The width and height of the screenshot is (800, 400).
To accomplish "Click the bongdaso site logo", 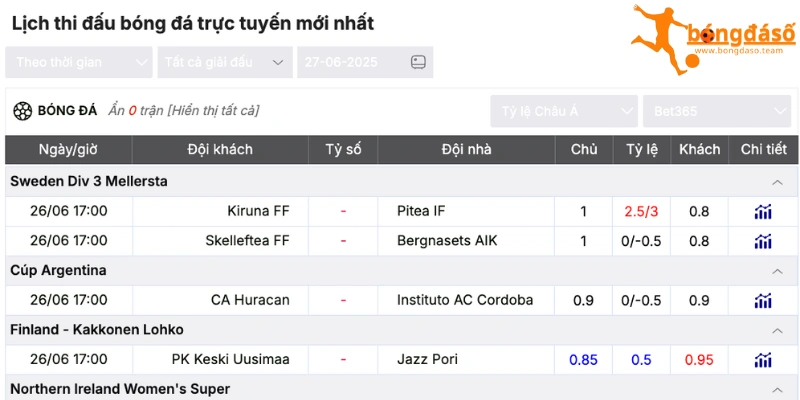I will [712, 38].
